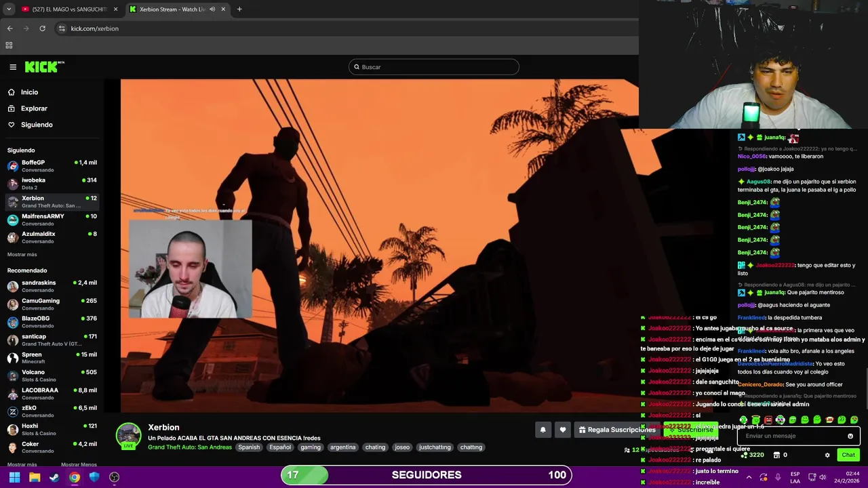Open Siguiendo in sidebar

[x=37, y=125]
